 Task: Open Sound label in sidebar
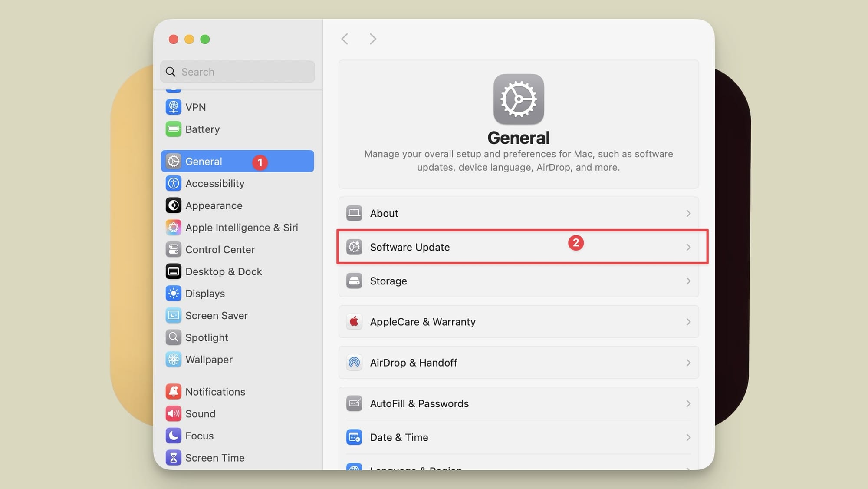200,414
